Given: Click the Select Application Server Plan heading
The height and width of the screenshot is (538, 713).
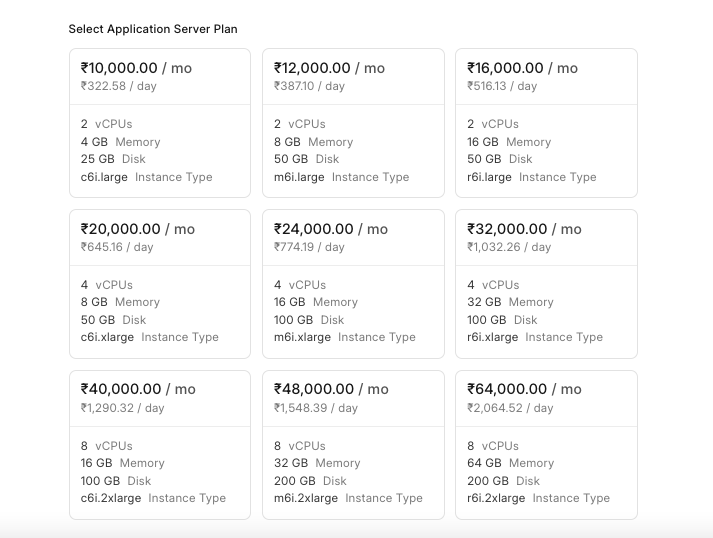Looking at the screenshot, I should (x=153, y=29).
